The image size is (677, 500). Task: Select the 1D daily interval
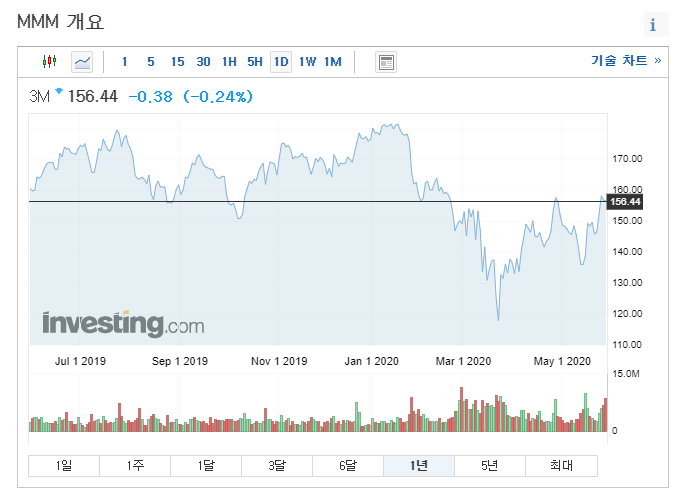pyautogui.click(x=281, y=62)
